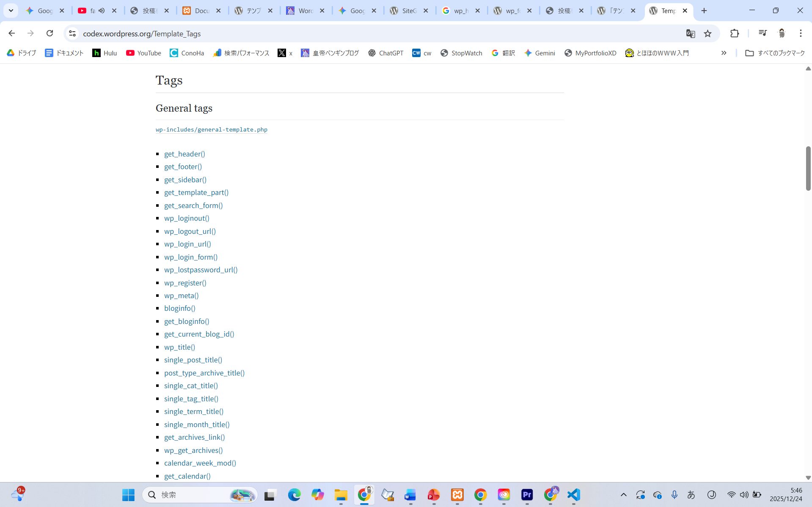Open Visual Studio Code from taskbar

click(573, 495)
